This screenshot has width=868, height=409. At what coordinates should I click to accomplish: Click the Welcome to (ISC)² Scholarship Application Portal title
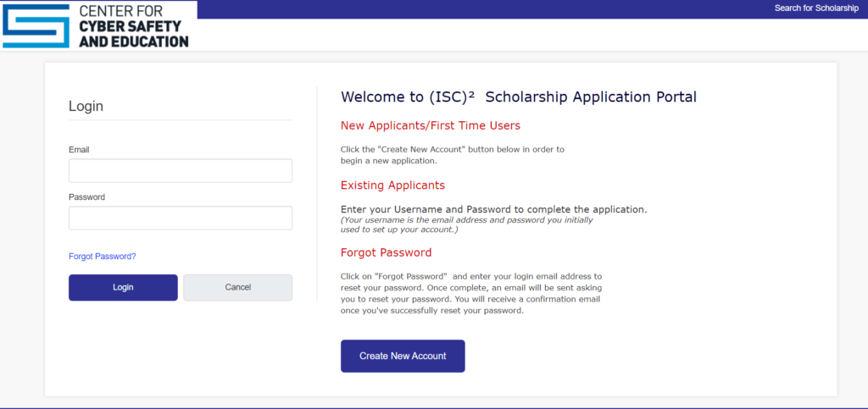519,97
